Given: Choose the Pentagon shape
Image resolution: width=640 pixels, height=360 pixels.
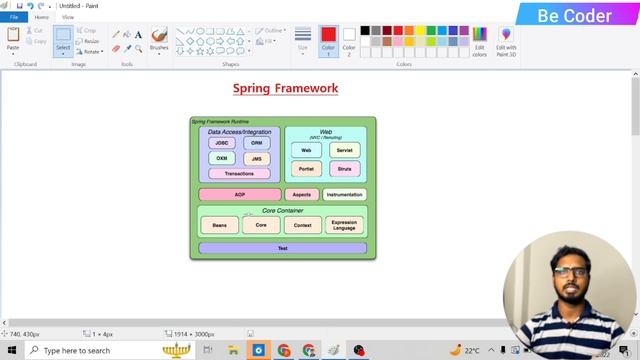Looking at the screenshot, I should tap(200, 41).
